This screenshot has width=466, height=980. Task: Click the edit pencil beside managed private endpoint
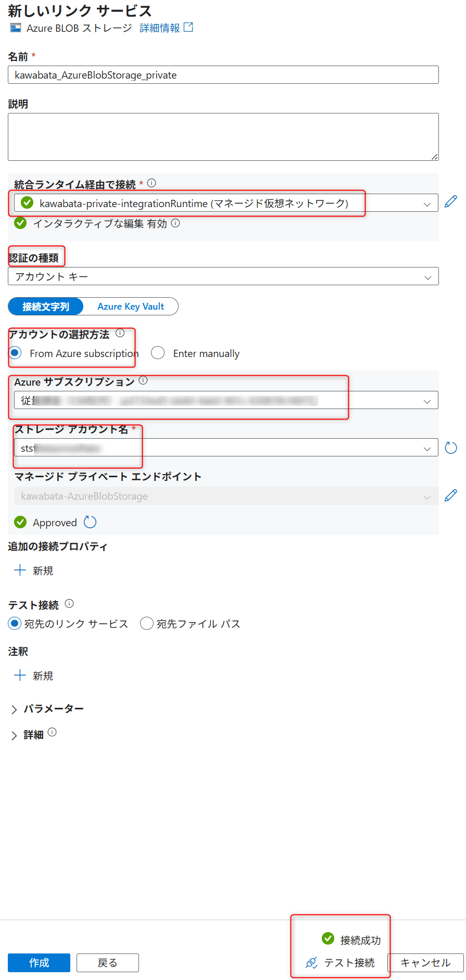point(451,495)
